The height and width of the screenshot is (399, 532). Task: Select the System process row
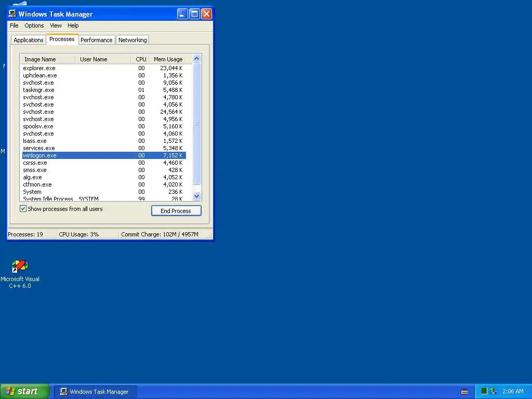click(104, 192)
